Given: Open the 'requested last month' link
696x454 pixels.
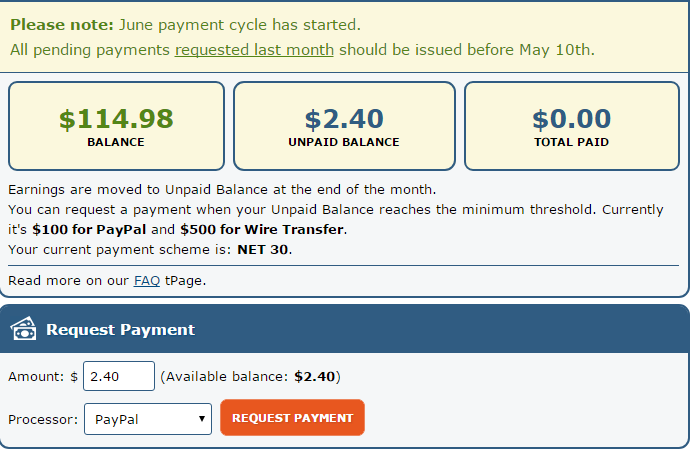Looking at the screenshot, I should click(x=254, y=50).
